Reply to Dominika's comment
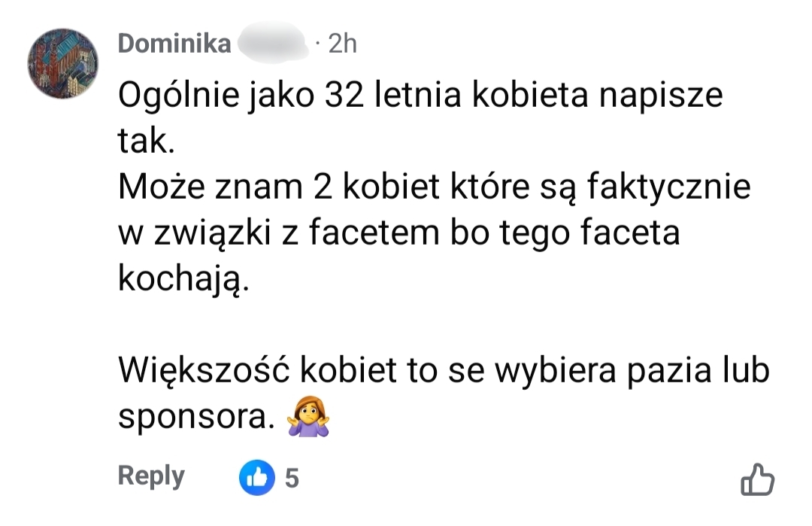This screenshot has height=526, width=812. click(x=151, y=476)
